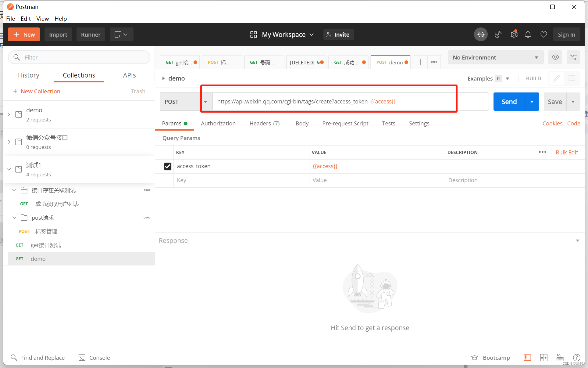The height and width of the screenshot is (368, 588).
Task: Open the manage environments sliders icon
Action: click(573, 57)
